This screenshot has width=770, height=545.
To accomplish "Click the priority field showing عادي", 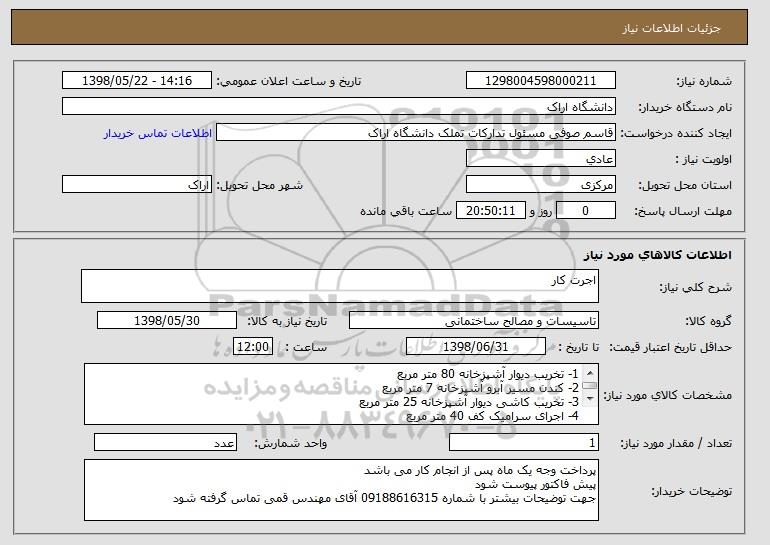I will click(541, 159).
